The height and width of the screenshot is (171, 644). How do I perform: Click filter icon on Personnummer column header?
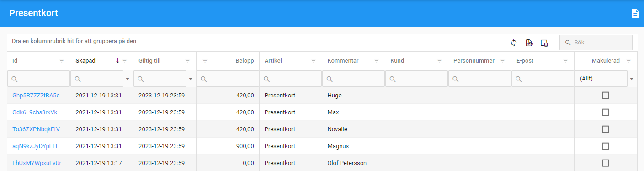[502, 60]
